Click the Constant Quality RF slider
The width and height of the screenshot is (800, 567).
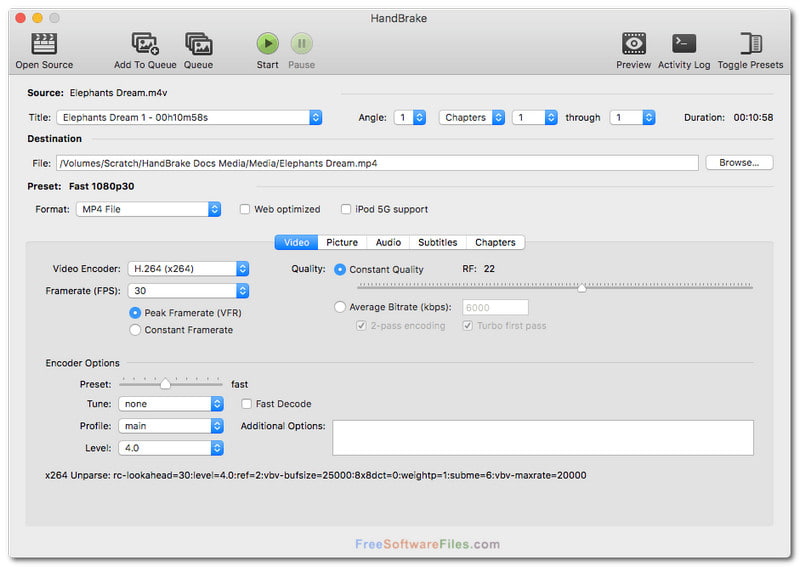[582, 288]
